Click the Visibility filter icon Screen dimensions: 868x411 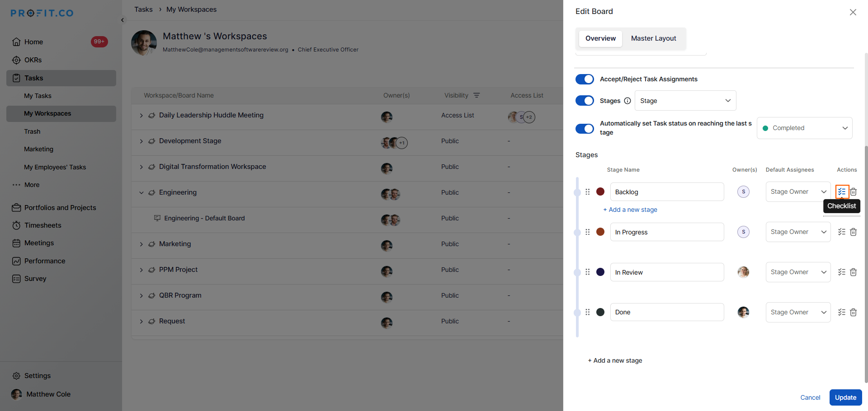pyautogui.click(x=476, y=95)
